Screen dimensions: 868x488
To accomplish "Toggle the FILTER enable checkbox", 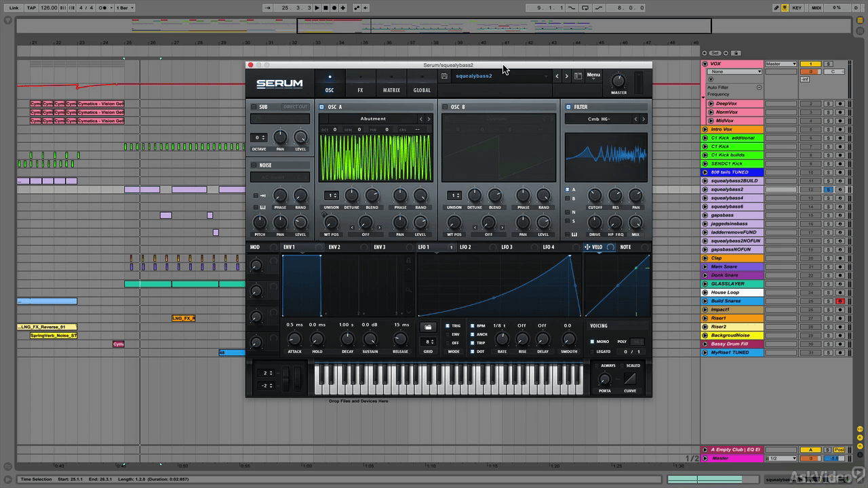I will 568,107.
